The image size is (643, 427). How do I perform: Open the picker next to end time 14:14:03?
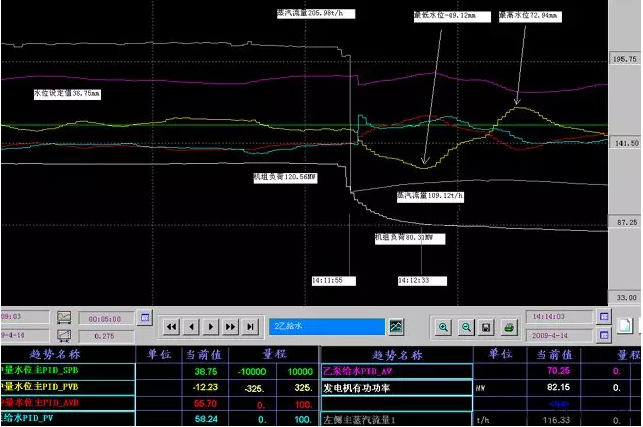pos(603,317)
